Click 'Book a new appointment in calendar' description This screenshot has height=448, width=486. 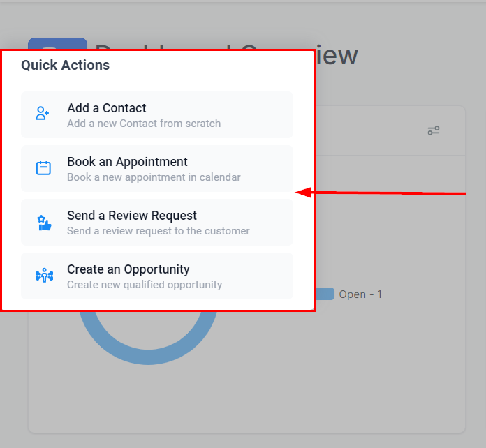click(x=154, y=177)
